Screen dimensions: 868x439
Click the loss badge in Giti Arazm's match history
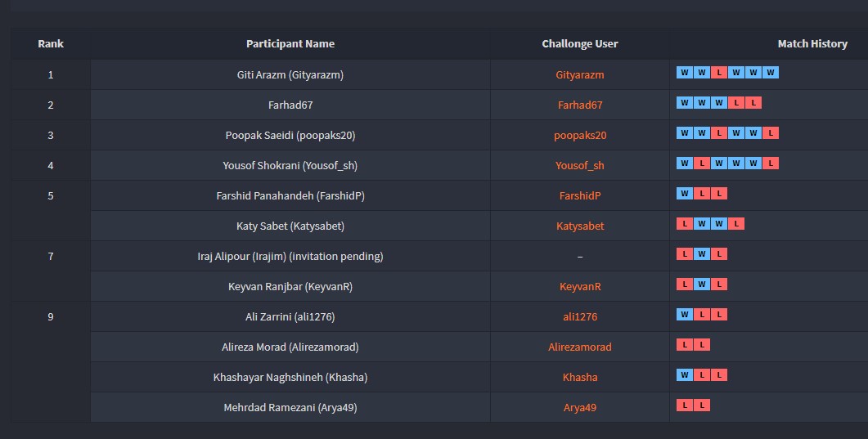[718, 73]
